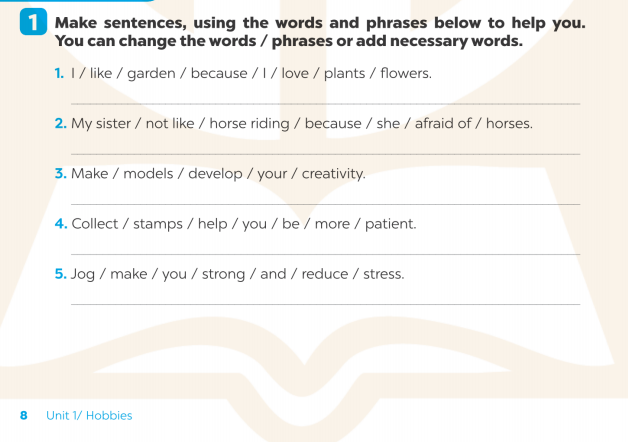The height and width of the screenshot is (442, 628).
Task: Click the answer line under sentence 2
Action: 325,153
